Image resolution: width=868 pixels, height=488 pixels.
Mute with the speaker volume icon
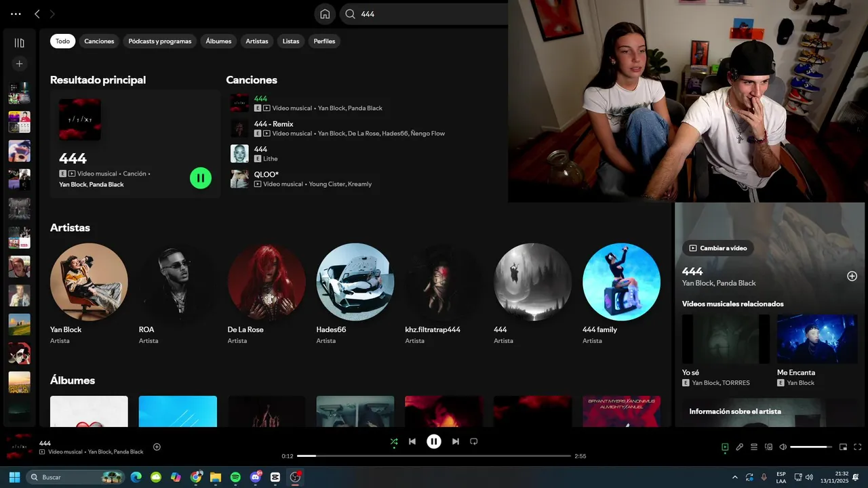pyautogui.click(x=783, y=447)
